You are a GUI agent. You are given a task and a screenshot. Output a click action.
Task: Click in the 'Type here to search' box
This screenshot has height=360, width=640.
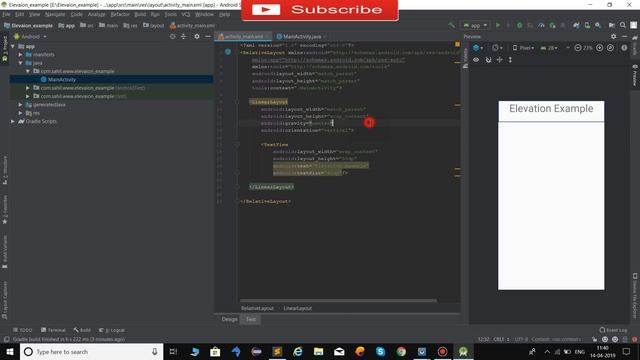pyautogui.click(x=91, y=351)
